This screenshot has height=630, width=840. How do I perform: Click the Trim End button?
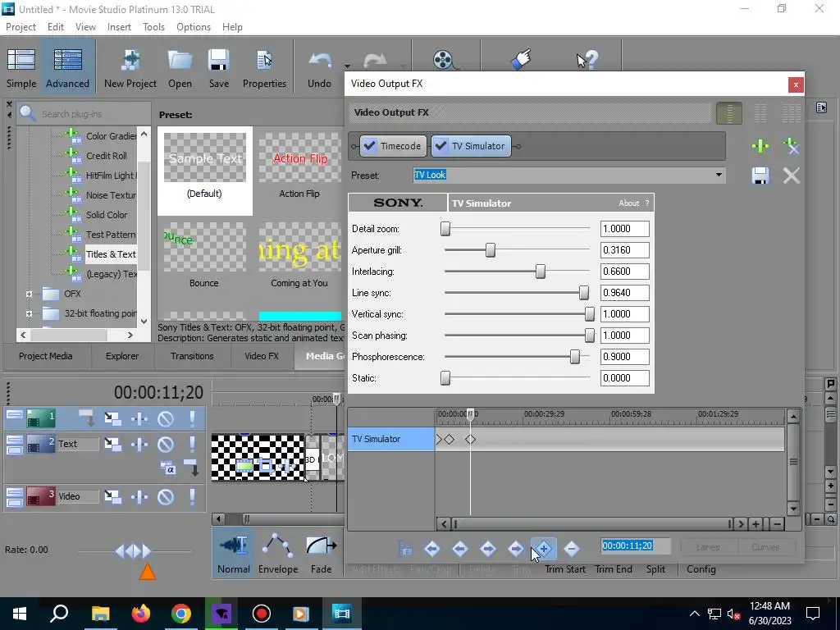[614, 569]
